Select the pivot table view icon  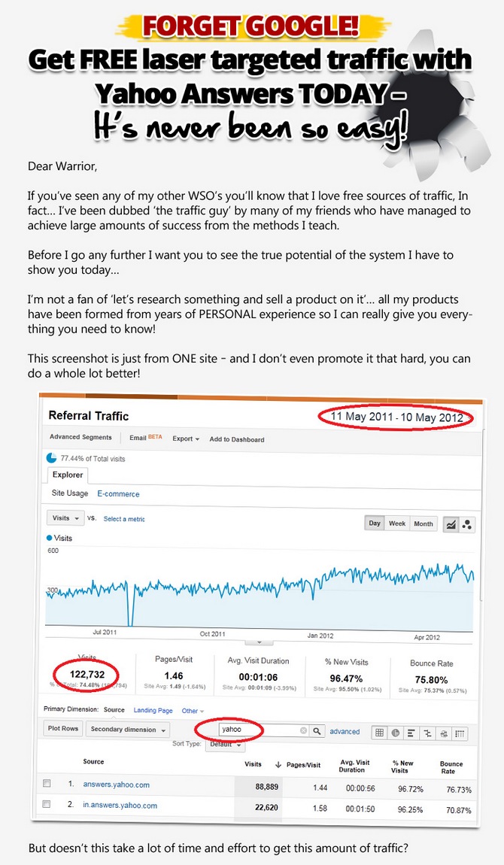click(460, 732)
